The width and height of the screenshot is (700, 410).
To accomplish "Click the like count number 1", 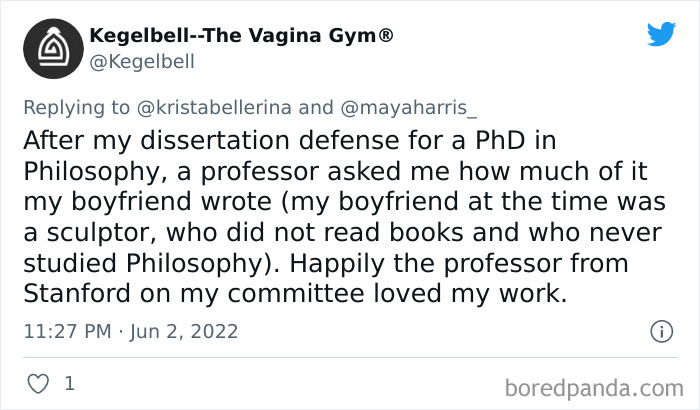I will pyautogui.click(x=69, y=383).
